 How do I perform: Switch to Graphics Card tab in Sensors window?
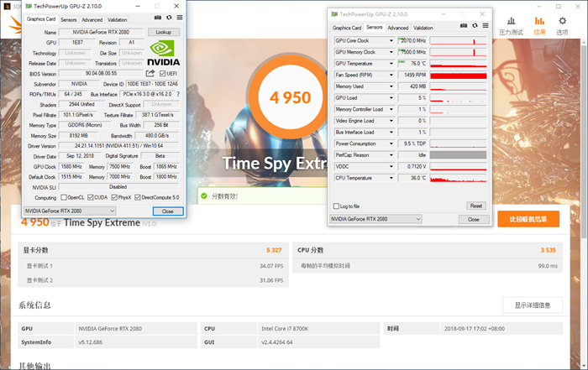(346, 28)
